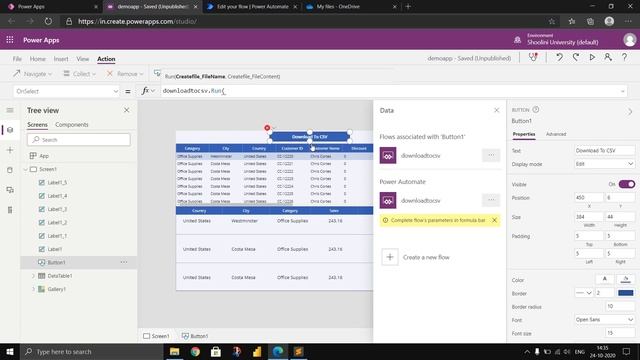
Task: Close the Data pane
Action: coord(496,110)
